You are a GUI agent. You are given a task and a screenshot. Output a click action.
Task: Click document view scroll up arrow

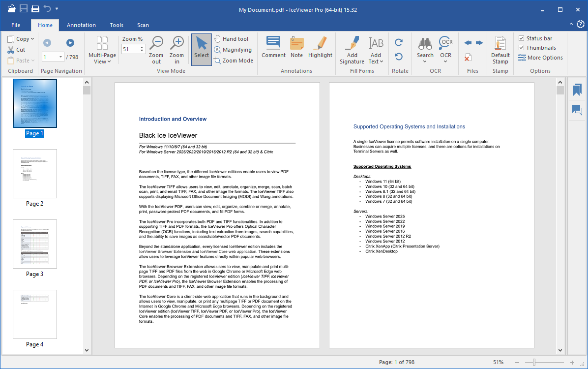(x=560, y=82)
